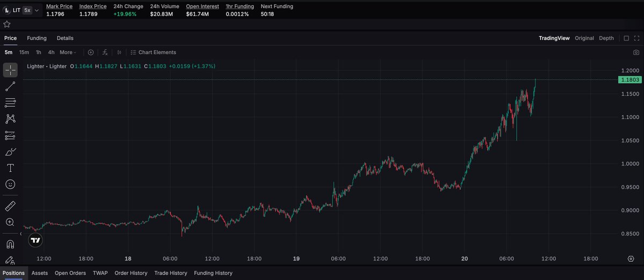Click the 1hr Funding label

pyautogui.click(x=239, y=6)
